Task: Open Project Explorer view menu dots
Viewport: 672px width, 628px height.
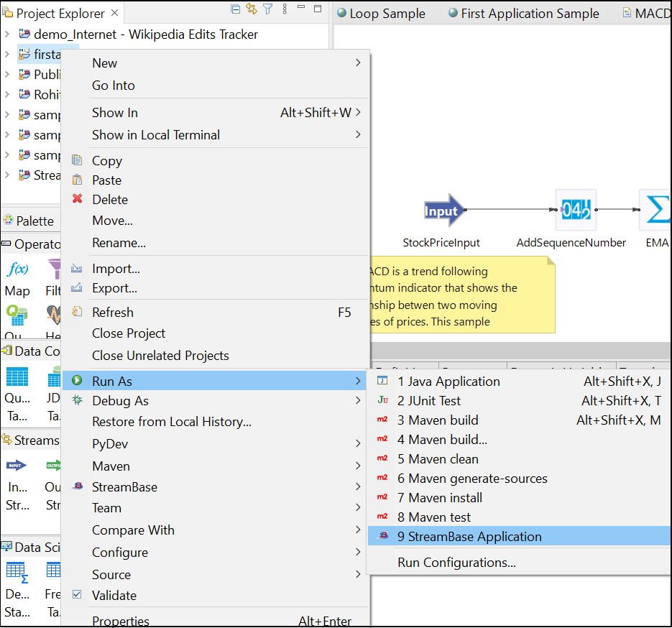Action: point(285,9)
